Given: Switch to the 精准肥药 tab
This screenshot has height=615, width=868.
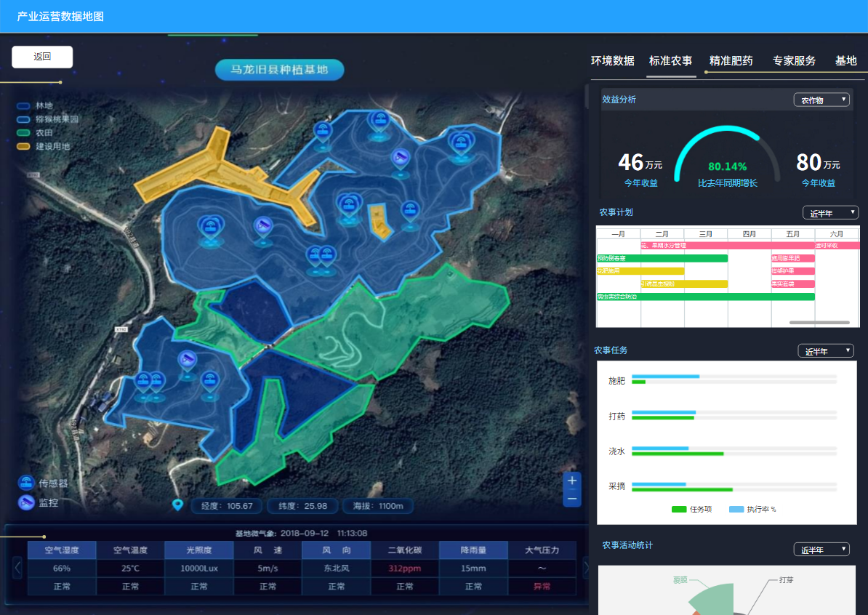Looking at the screenshot, I should tap(731, 61).
